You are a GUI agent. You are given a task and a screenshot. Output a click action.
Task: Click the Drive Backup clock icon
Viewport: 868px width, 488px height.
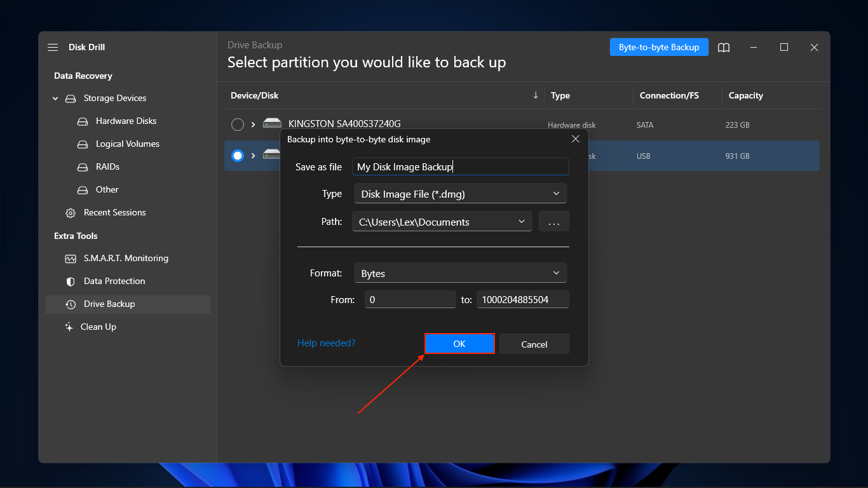coord(71,304)
